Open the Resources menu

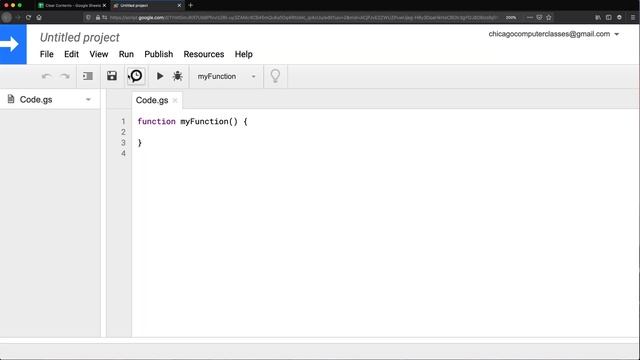coord(204,54)
